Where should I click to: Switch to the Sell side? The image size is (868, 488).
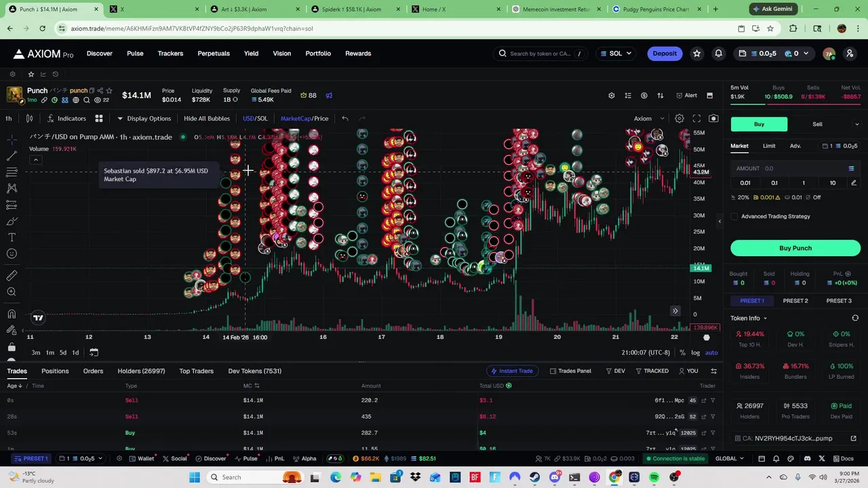tap(817, 124)
